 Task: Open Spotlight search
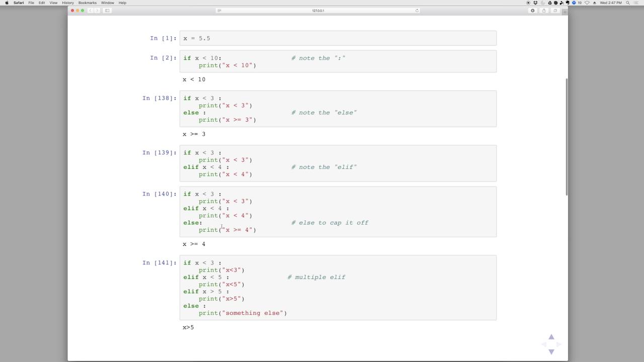tap(628, 3)
